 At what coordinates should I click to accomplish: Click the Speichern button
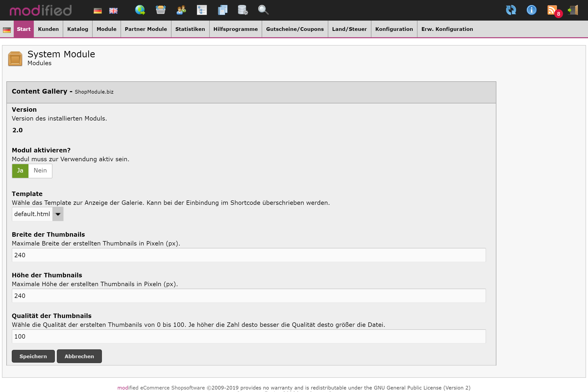coord(33,356)
